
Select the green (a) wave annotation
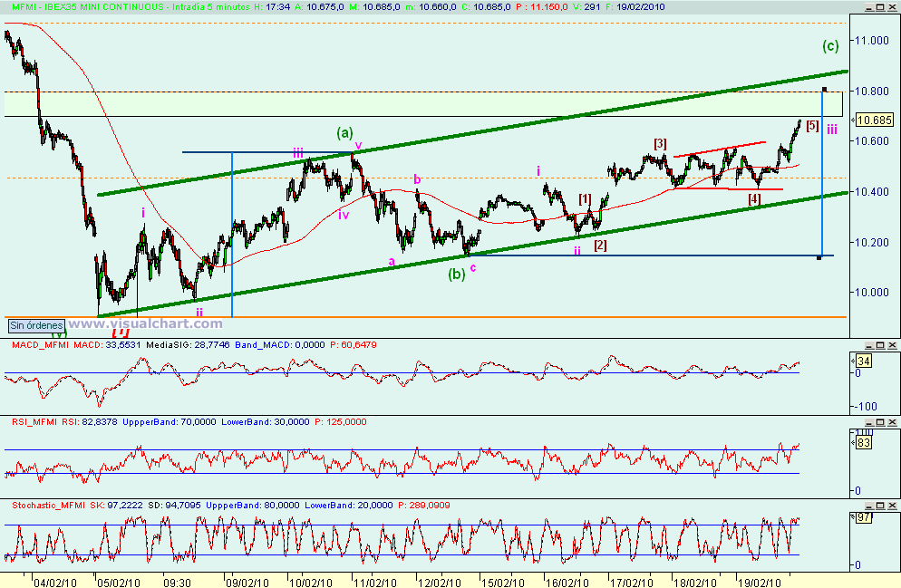click(344, 133)
